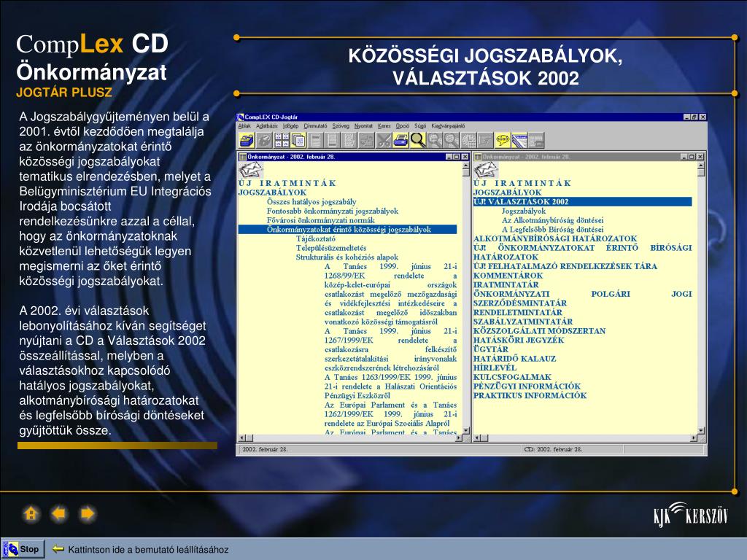
Task: Open 'A Legfelsőbb Bíróság döntései'
Action: click(x=553, y=230)
